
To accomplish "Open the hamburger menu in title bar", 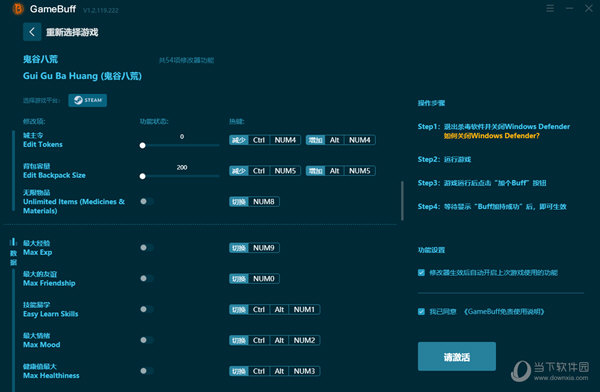I will pos(550,8).
